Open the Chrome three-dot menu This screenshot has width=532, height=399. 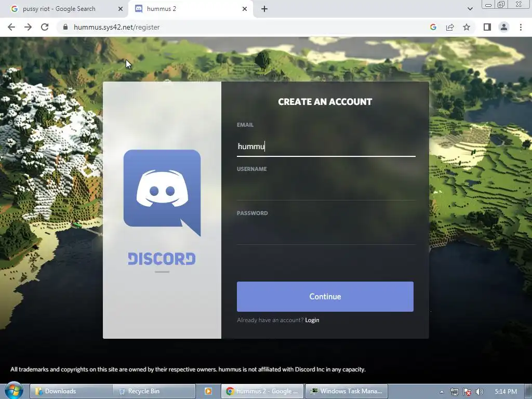pyautogui.click(x=521, y=27)
